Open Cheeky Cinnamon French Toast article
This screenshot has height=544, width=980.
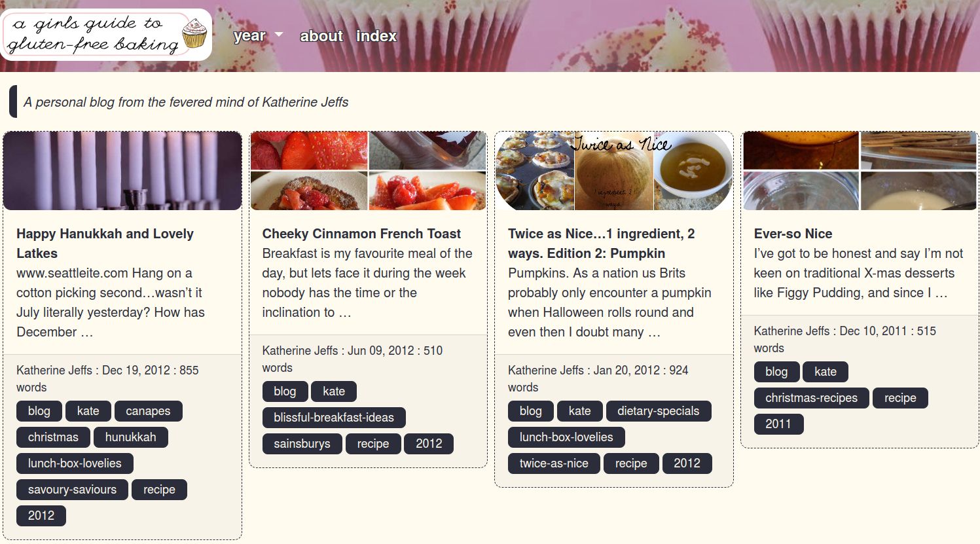[361, 234]
